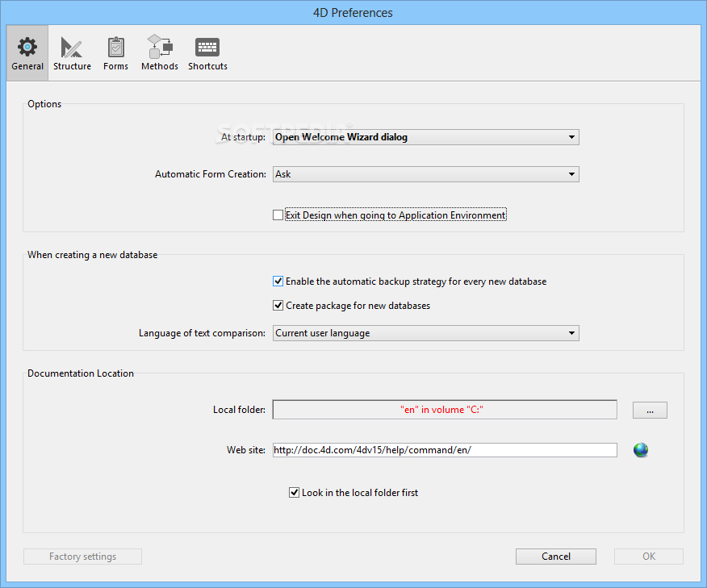Screen dimensions: 707x588
Task: Click the Documentation Location heading
Action: tap(81, 373)
